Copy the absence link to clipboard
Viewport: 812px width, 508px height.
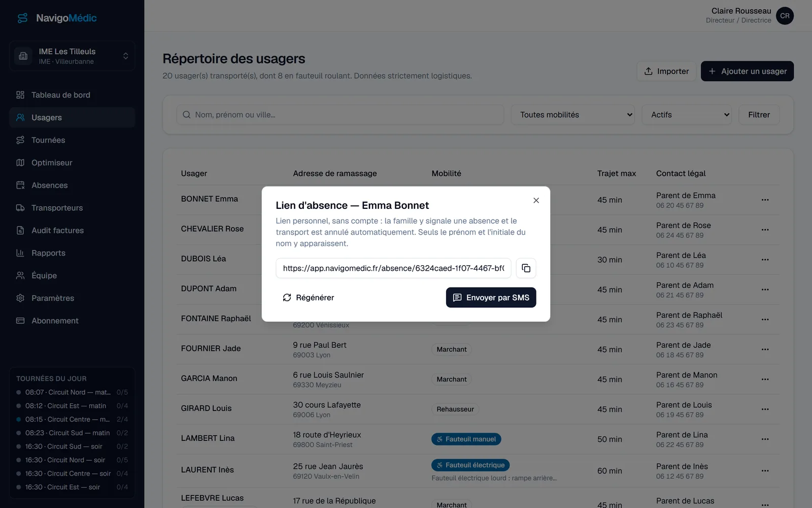[526, 268]
